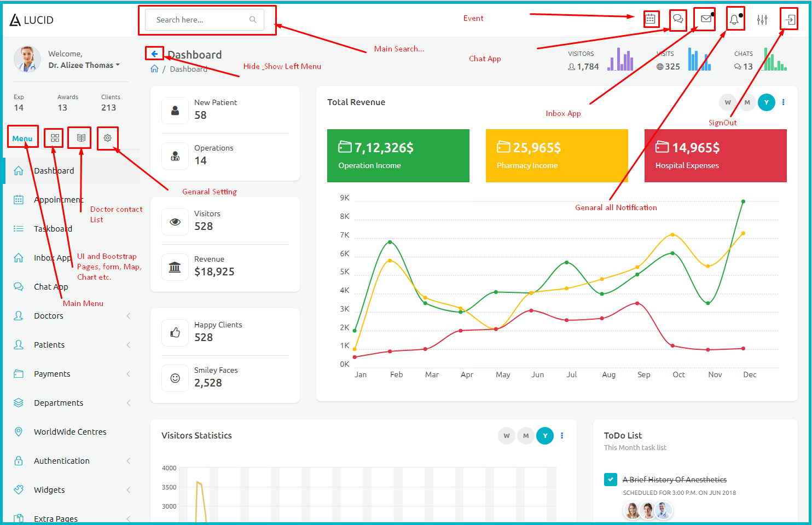Click the Dashboard breadcrumb link
The width and height of the screenshot is (812, 525).
(x=188, y=69)
